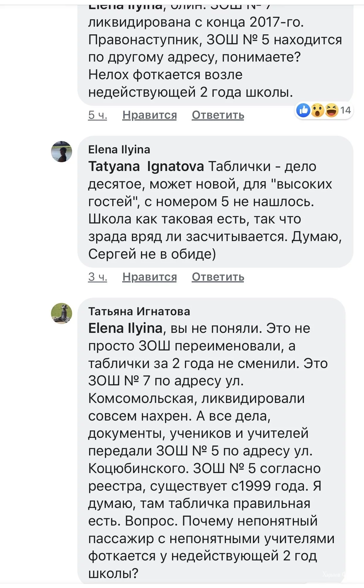The height and width of the screenshot is (588, 364).
Task: Click the bold Tatyana Ignatova mention
Action: pyautogui.click(x=146, y=167)
